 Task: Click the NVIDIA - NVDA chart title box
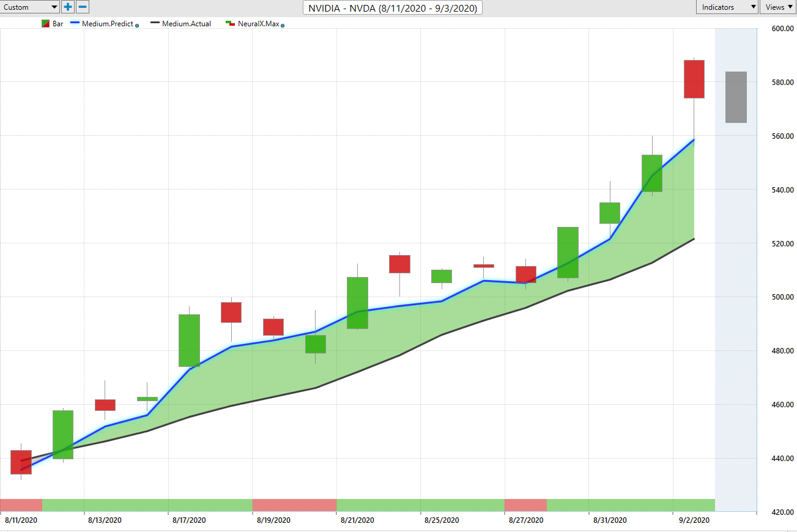[x=393, y=8]
